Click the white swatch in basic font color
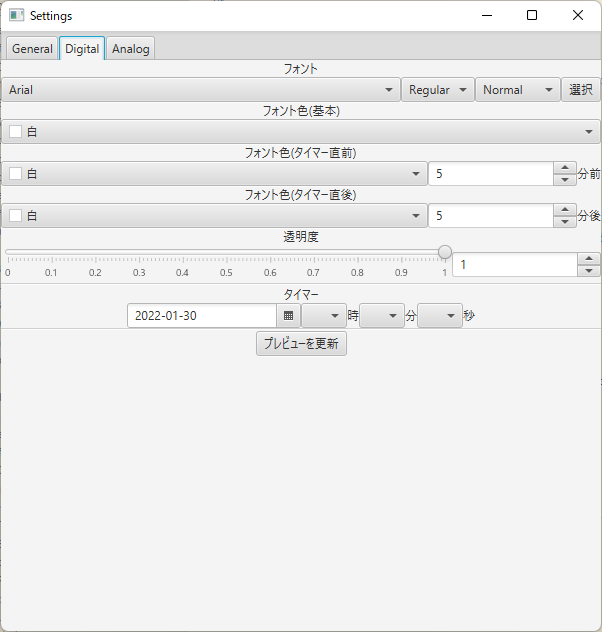Viewport: 602px width, 632px height. click(16, 131)
